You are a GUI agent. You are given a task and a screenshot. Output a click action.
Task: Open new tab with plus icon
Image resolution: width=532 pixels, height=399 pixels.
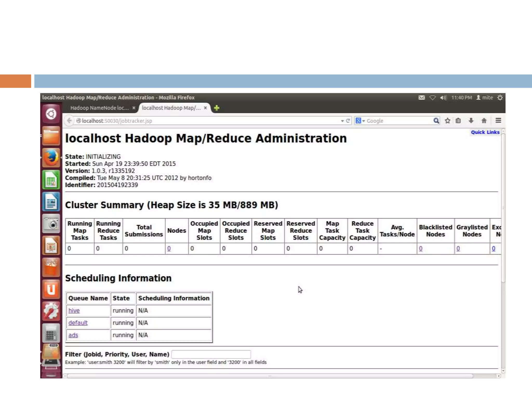coord(217,108)
